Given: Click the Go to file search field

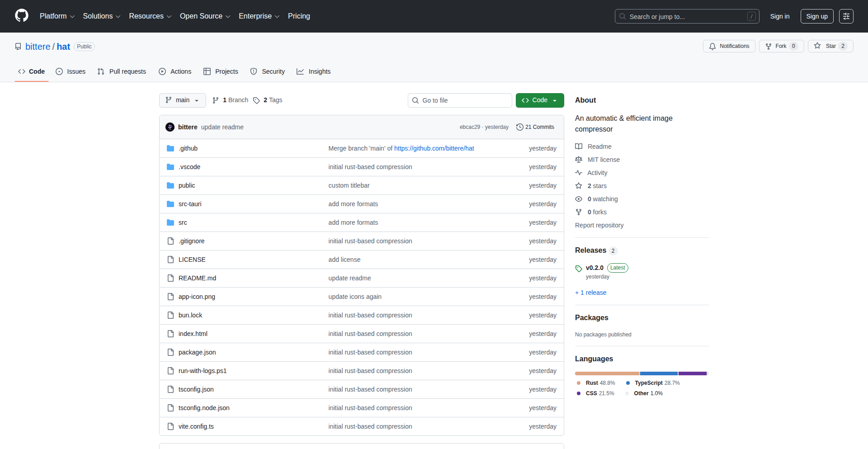Looking at the screenshot, I should [460, 100].
